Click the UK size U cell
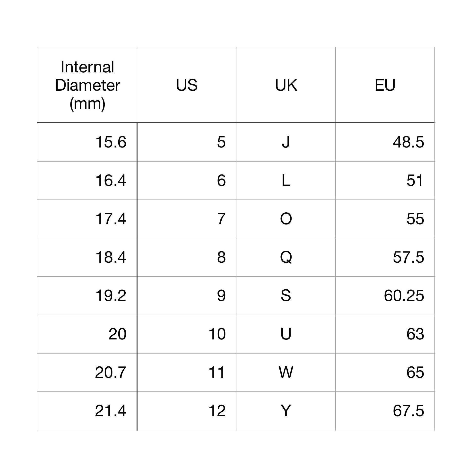The image size is (476, 476). point(286,334)
